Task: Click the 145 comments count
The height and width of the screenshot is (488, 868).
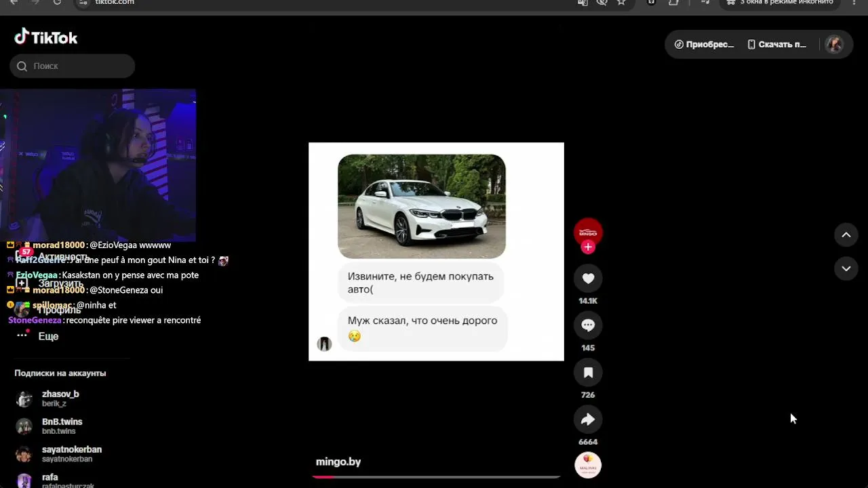Action: [588, 348]
